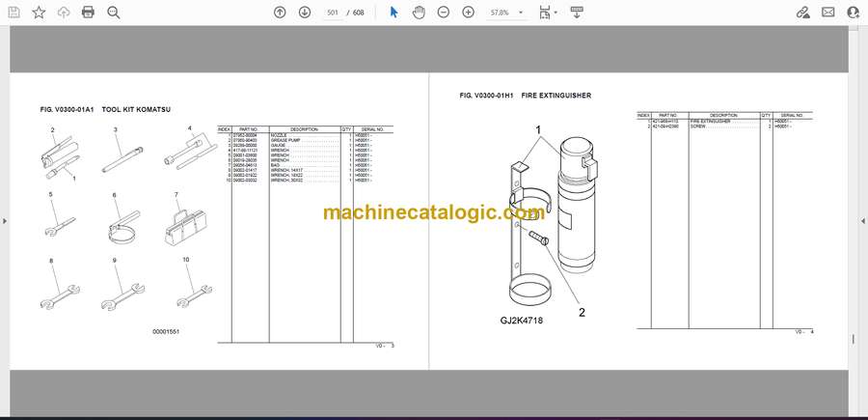
Task: Open the share with others icon
Action: tap(854, 13)
